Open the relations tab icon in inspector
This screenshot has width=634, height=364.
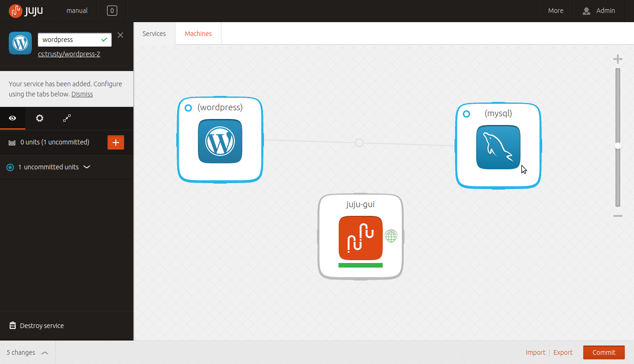coord(67,118)
